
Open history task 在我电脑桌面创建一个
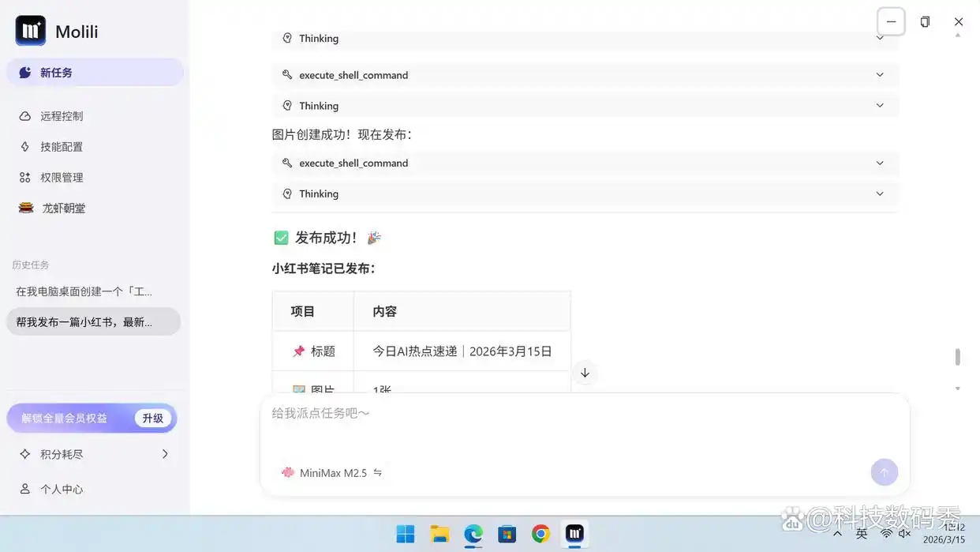[x=93, y=291]
